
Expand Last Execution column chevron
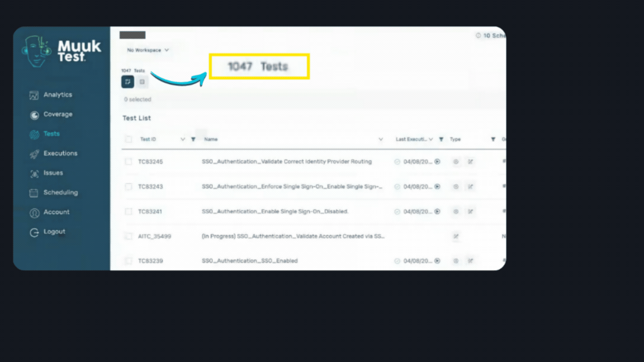click(x=431, y=140)
